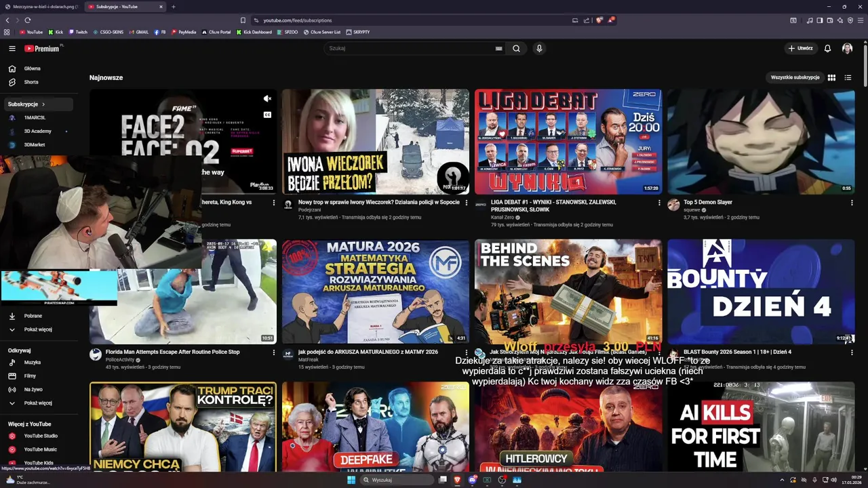
Task: Open options menu for Florida Man video
Action: click(x=273, y=352)
